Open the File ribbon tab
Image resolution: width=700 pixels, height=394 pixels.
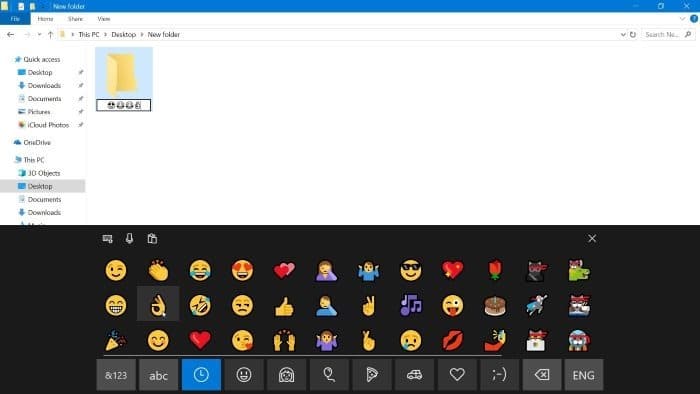15,19
